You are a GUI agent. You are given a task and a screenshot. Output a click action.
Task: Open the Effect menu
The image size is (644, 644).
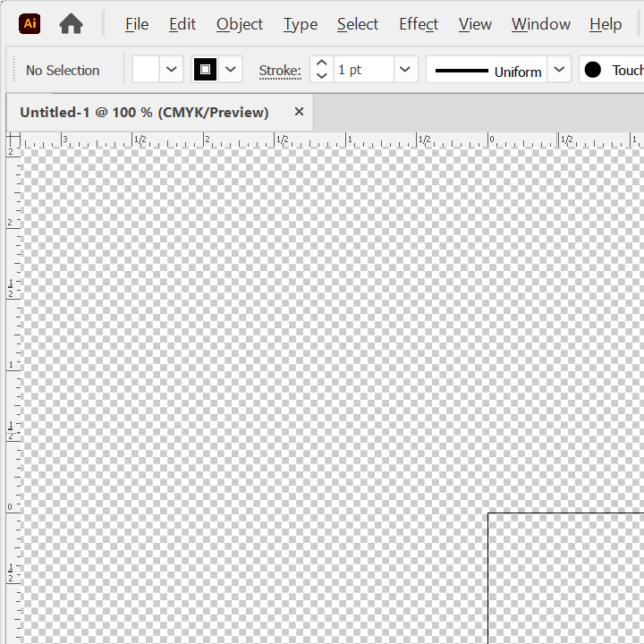coord(419,24)
